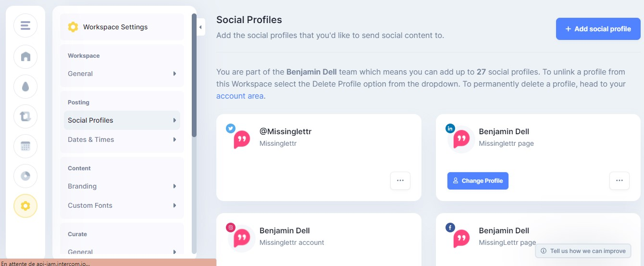Open options menu for LinkedIn profile card
Viewport: 644px width, 266px height.
click(619, 181)
